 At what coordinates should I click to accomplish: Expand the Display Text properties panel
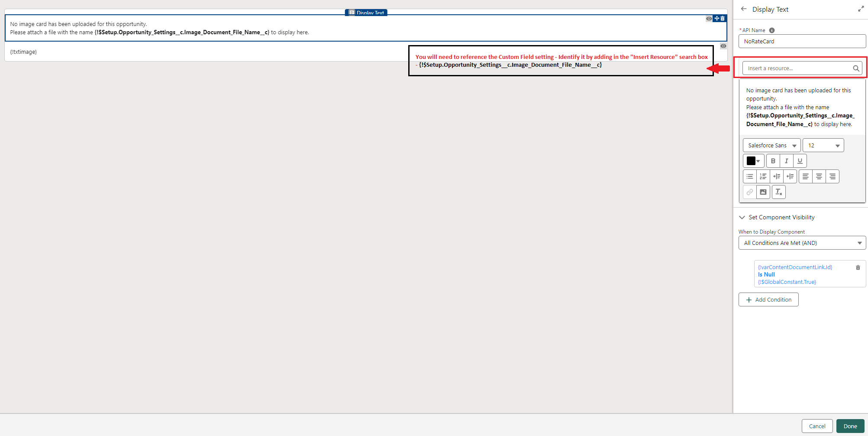tap(861, 9)
